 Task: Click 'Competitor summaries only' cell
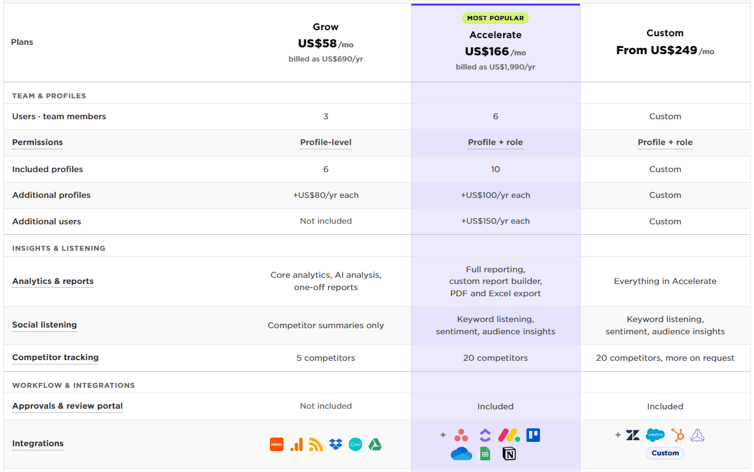coord(326,325)
